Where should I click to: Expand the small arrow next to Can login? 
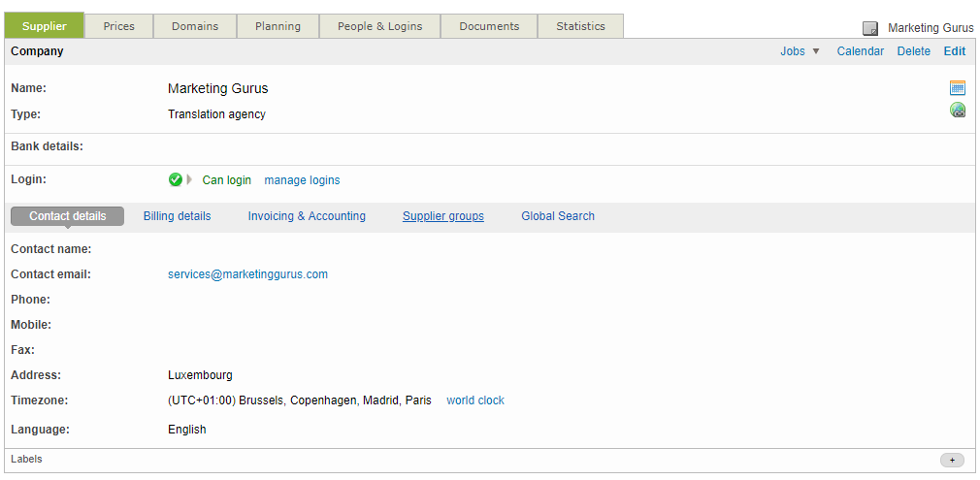(190, 179)
